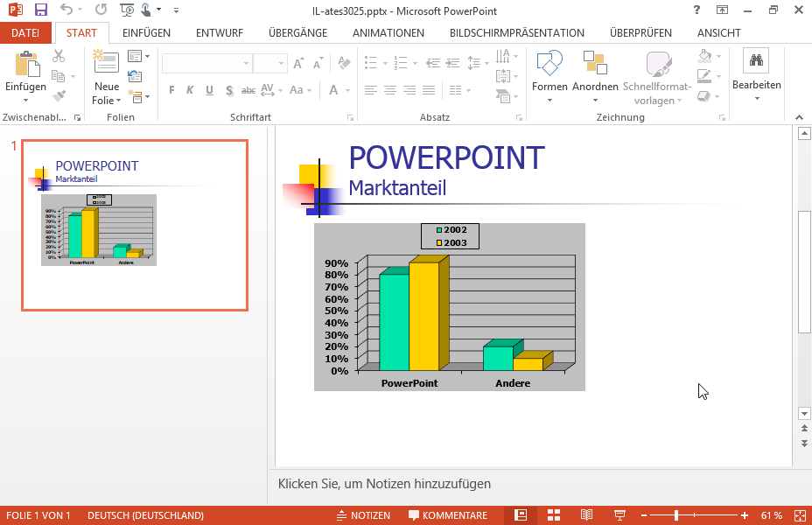Toggle touch/mouse mode icon
The width and height of the screenshot is (812, 525).
click(146, 10)
